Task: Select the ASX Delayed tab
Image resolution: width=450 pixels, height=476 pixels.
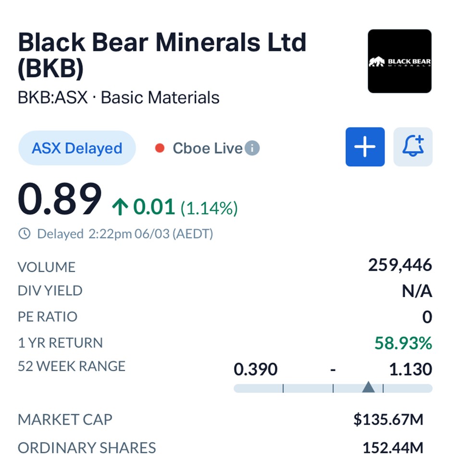Action: click(77, 148)
